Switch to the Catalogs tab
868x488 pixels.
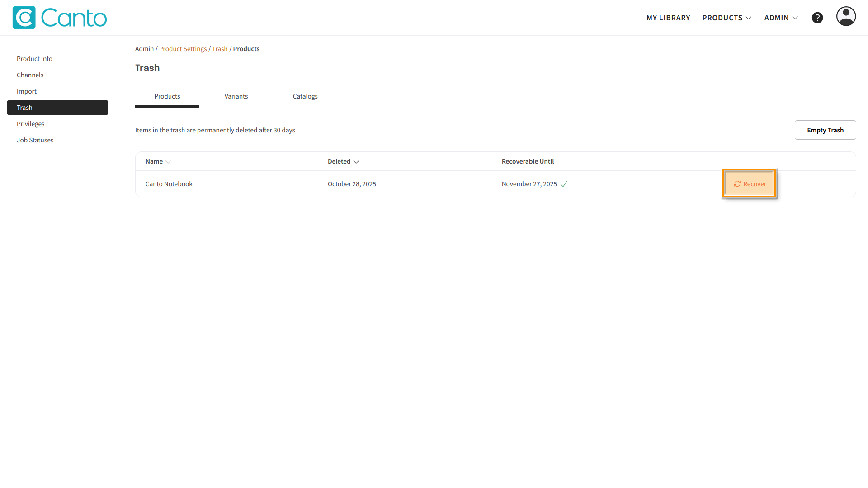(305, 96)
